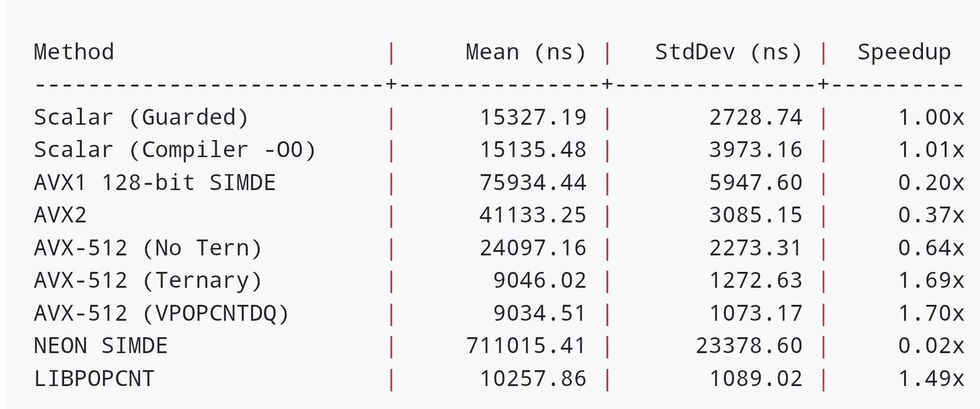This screenshot has width=980, height=409.
Task: Select the Scalar (Guarded) row label
Action: 142,118
